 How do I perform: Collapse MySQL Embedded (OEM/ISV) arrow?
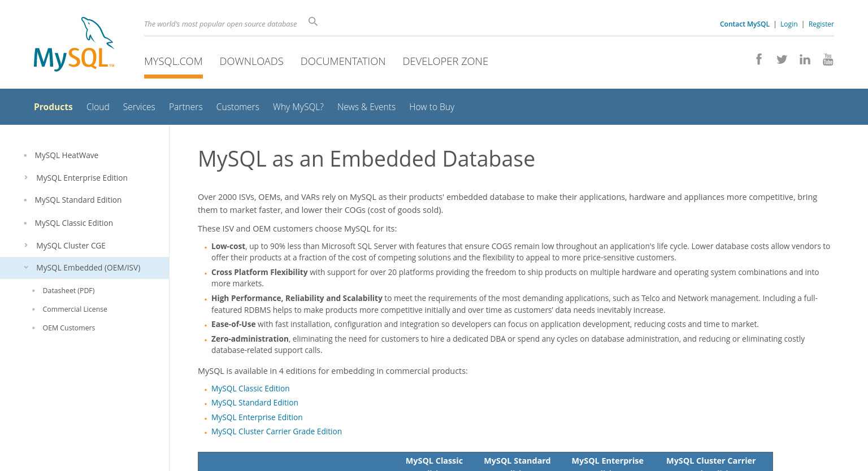(x=26, y=268)
